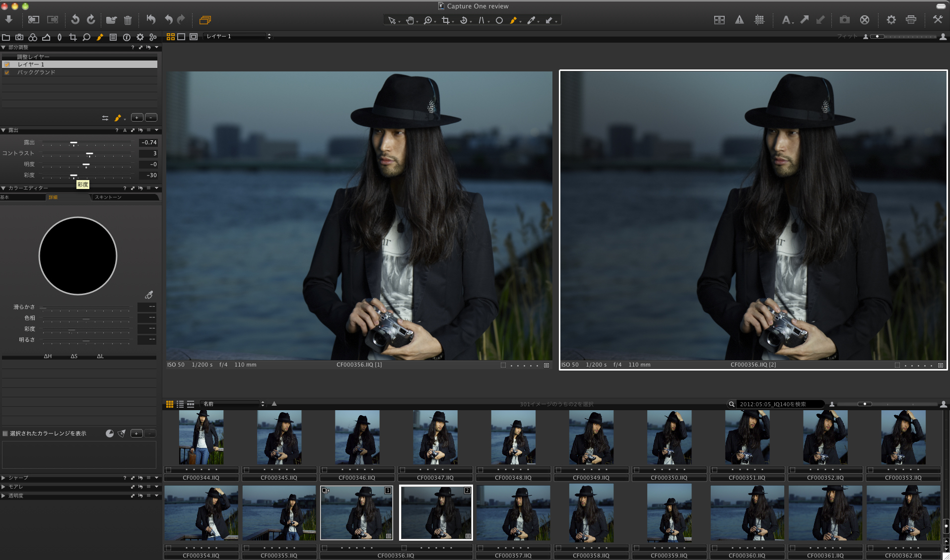Select the pan hand cursor tool

click(409, 20)
